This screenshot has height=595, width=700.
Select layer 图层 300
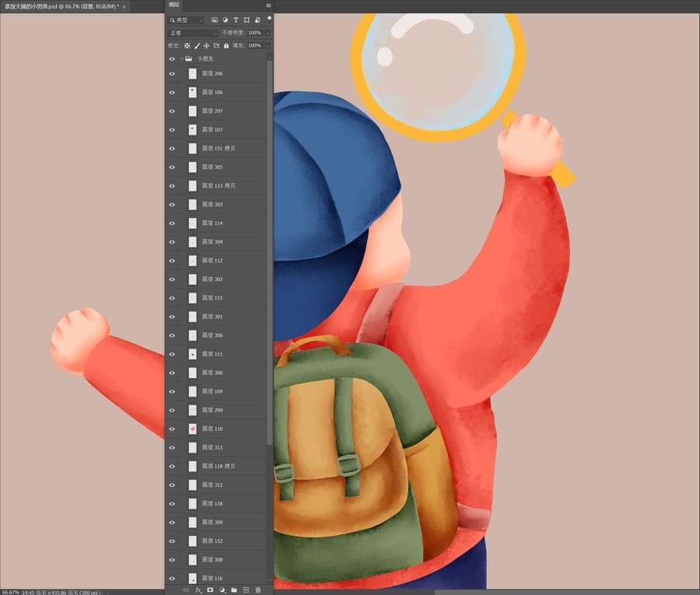pos(216,373)
